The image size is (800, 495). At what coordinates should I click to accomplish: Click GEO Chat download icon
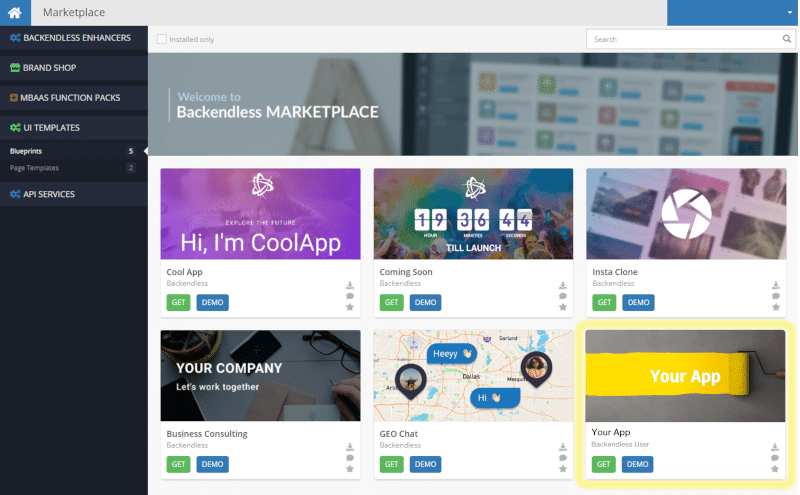pos(563,447)
